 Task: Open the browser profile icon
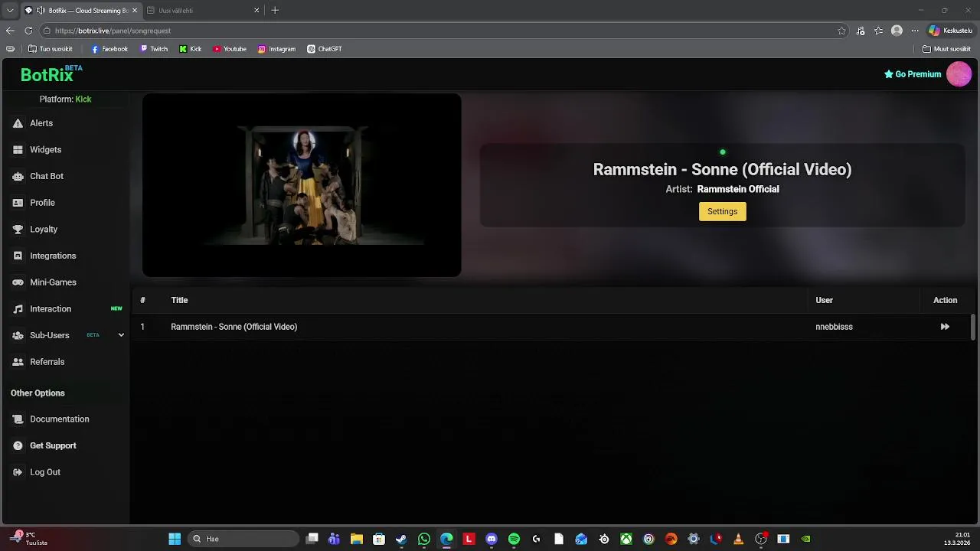pyautogui.click(x=897, y=31)
